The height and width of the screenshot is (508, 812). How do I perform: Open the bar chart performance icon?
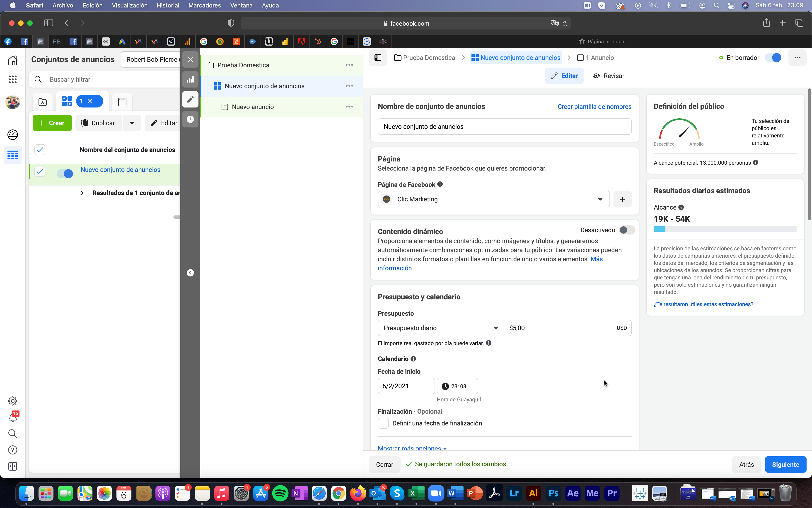(x=190, y=80)
